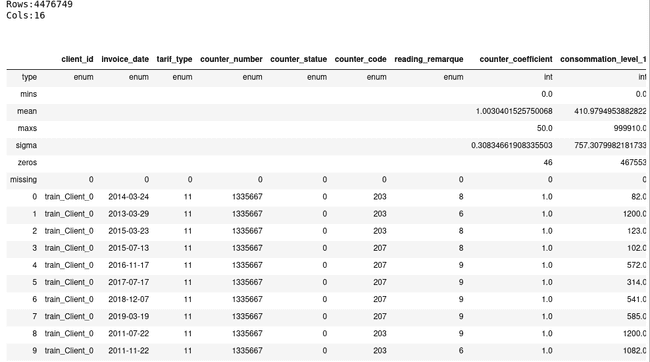Screen dimensions: 650x362
Task: Click the 'zeros' row label
Action: [x=27, y=163]
